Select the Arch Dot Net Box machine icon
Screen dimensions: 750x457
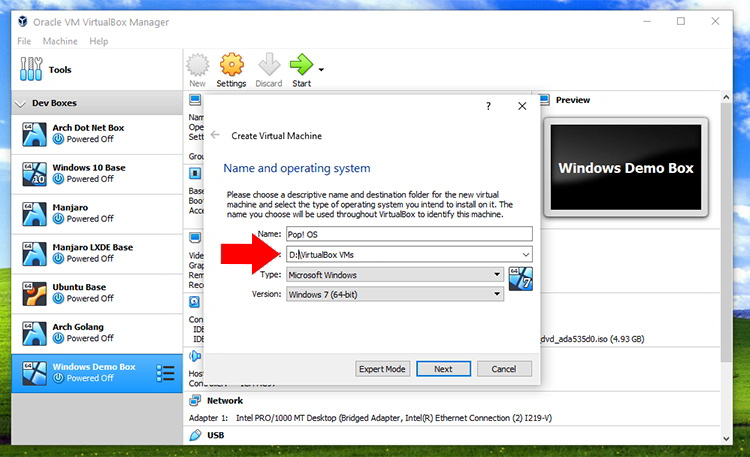(34, 134)
